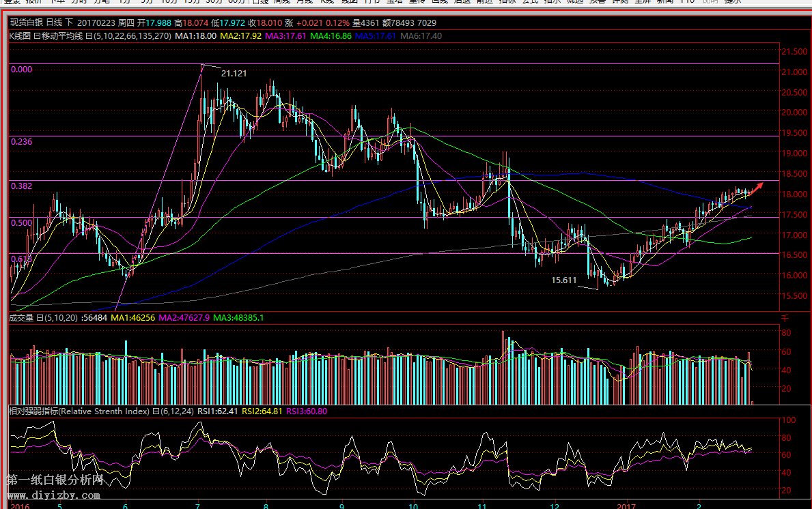The image size is (812, 509).
Task: Select the gray MA6:17.40 legend value
Action: pos(420,35)
